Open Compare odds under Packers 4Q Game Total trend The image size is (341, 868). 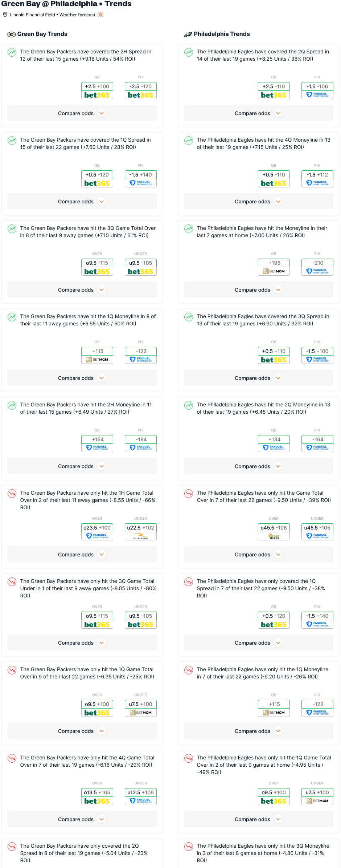[82, 819]
